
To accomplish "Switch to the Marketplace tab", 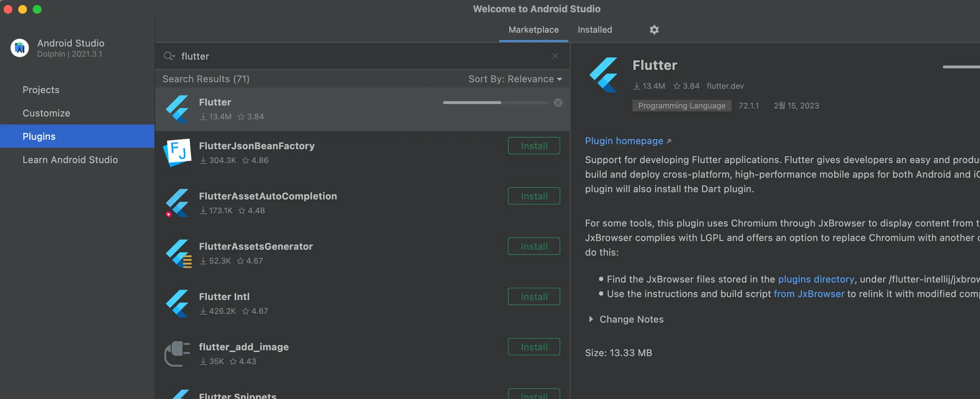I will (533, 30).
